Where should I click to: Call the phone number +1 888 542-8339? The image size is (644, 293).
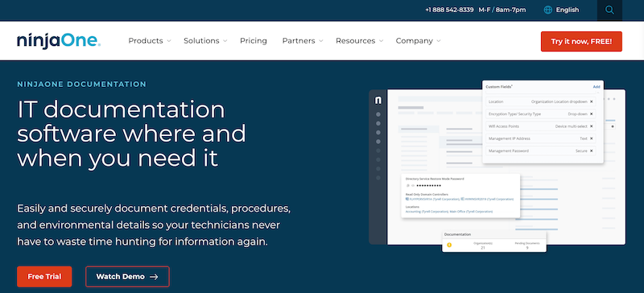click(x=449, y=10)
